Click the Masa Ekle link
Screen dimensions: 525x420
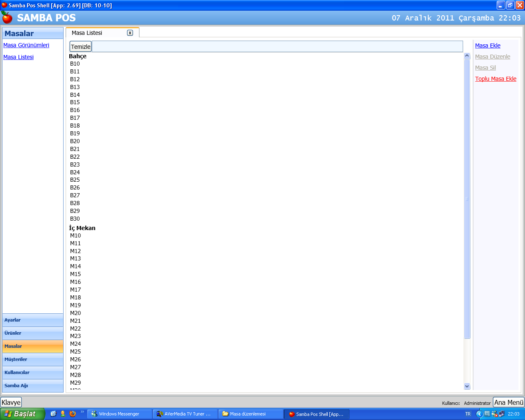tap(488, 46)
